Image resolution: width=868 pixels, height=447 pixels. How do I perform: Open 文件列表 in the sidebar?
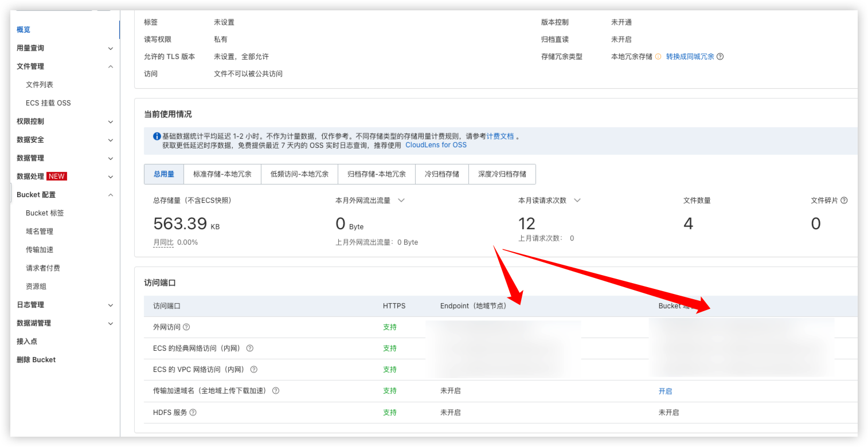point(40,85)
